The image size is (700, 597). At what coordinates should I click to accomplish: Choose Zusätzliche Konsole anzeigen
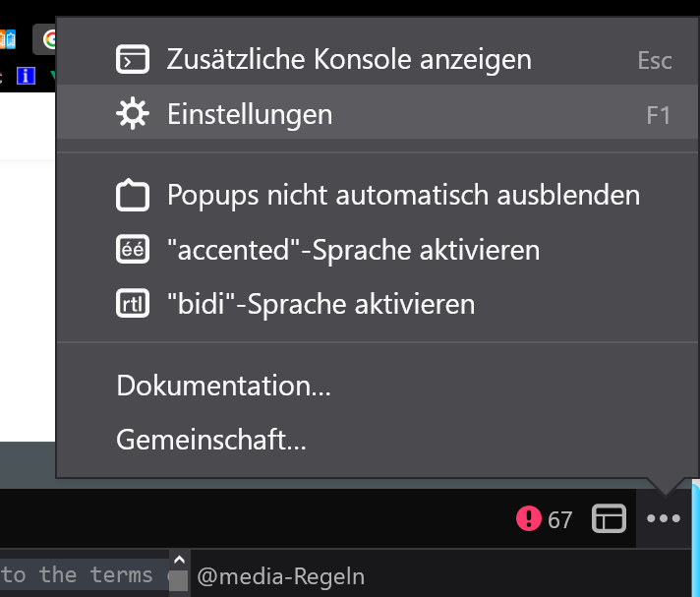coord(349,60)
